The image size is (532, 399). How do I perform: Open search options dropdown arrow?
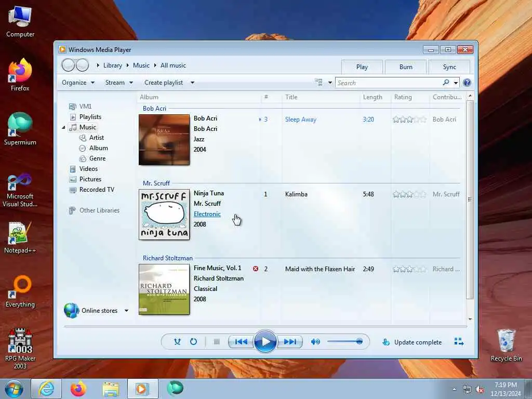tap(456, 83)
